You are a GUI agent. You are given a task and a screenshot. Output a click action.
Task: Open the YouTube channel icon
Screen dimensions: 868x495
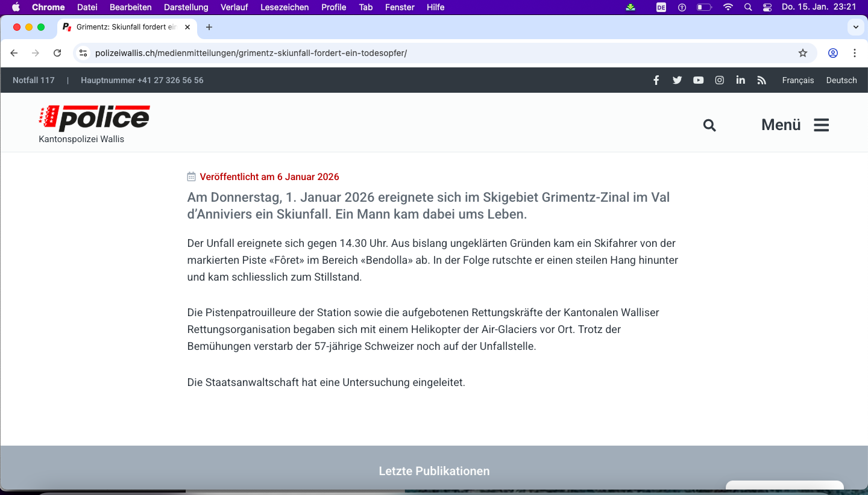(x=698, y=80)
